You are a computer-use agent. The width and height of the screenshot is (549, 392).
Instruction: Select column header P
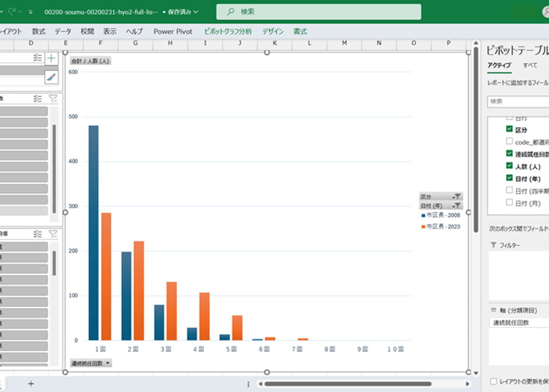click(449, 43)
